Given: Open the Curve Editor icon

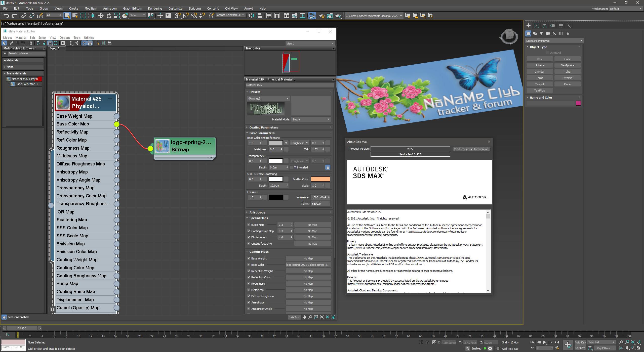Looking at the screenshot, I should 294,16.
